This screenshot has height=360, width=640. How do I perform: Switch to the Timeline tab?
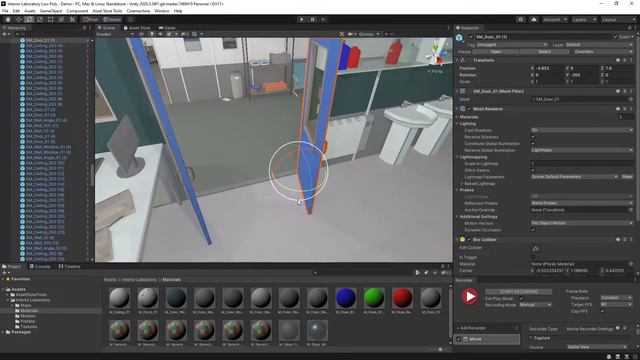click(69, 266)
